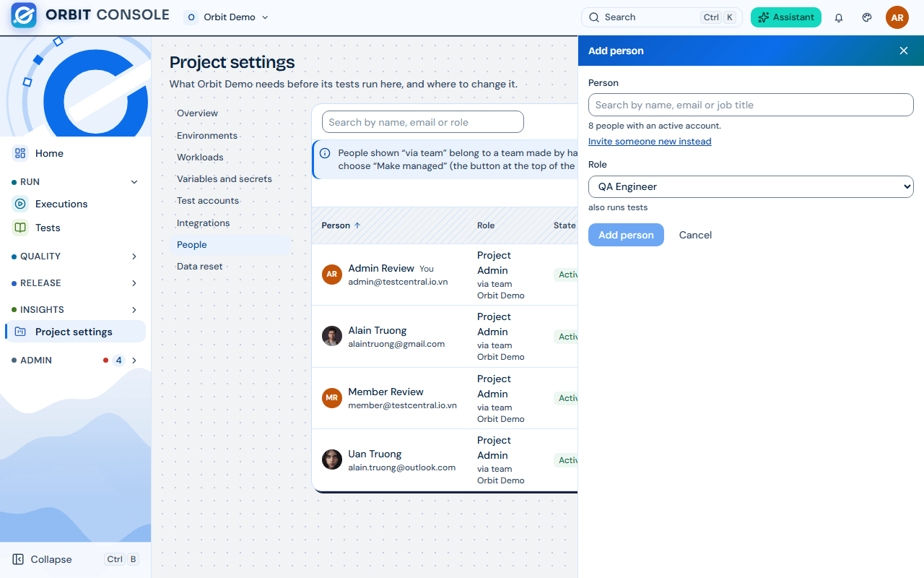Viewport: 924px width, 578px height.
Task: Click the Tests book icon
Action: click(x=20, y=228)
